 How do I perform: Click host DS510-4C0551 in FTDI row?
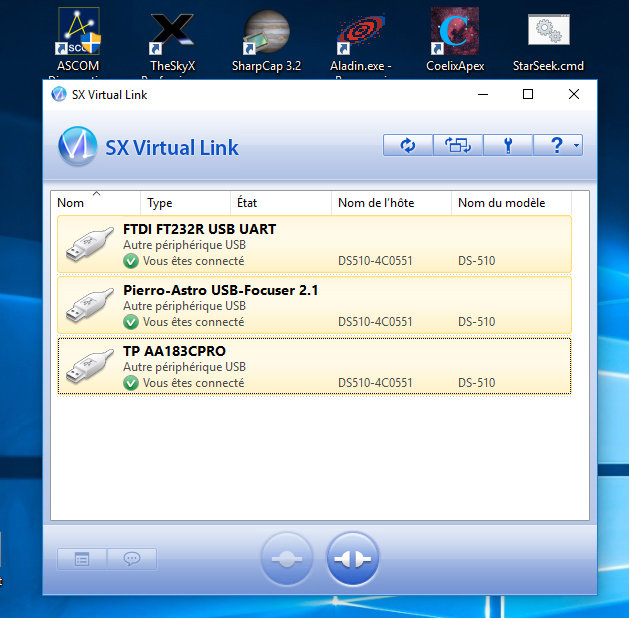point(375,261)
